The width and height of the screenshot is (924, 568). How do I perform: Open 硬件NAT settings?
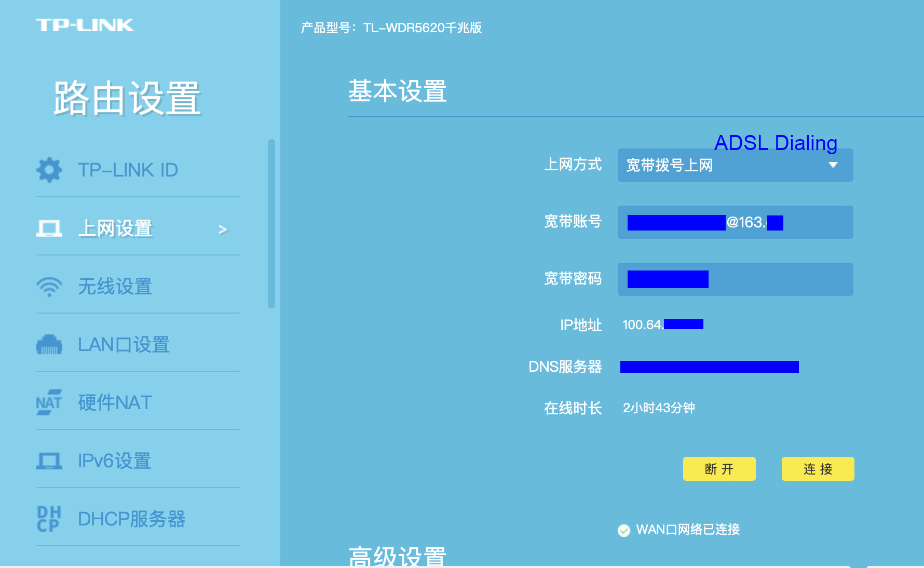[138, 402]
